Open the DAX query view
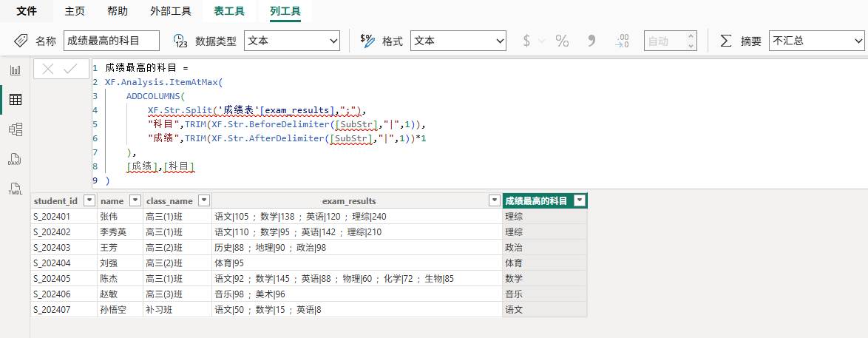Screen dimensions: 868x338 (15, 159)
